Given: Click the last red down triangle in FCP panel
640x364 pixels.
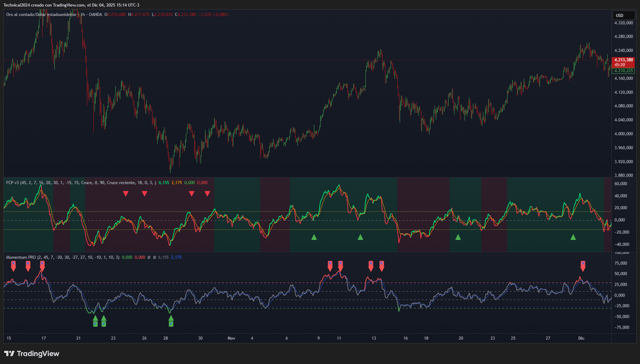Looking at the screenshot, I should 207,194.
